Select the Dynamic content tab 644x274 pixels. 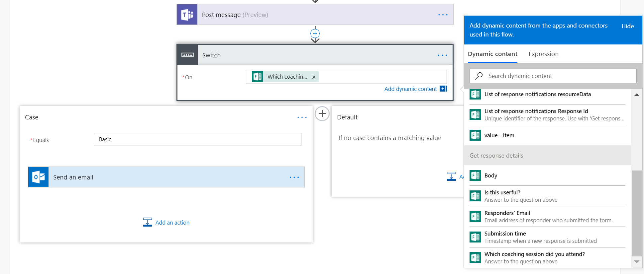[492, 54]
